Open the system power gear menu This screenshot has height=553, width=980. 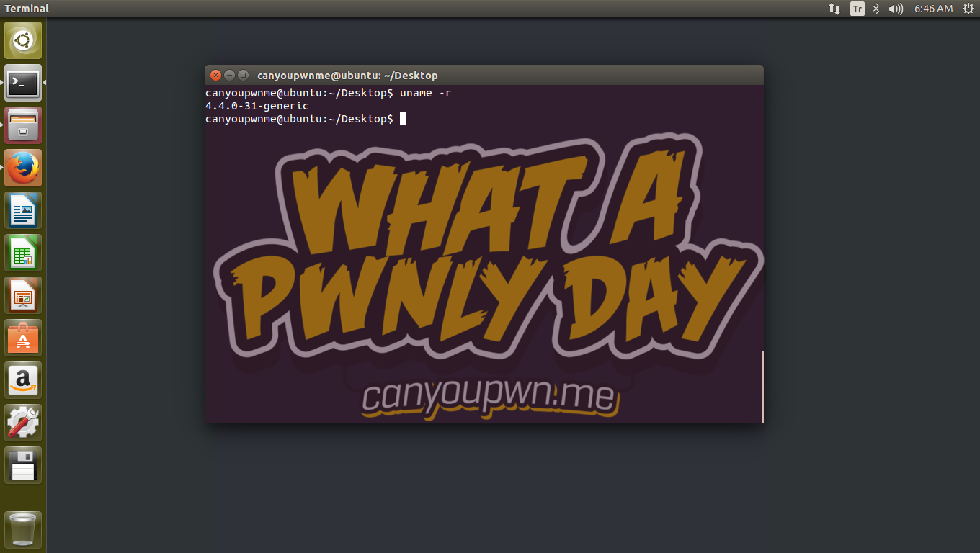[967, 9]
